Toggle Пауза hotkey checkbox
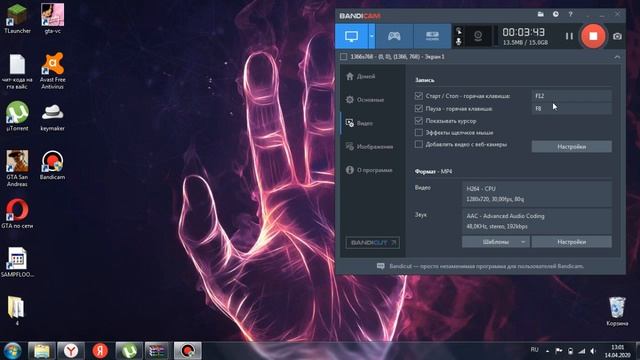Image resolution: width=640 pixels, height=360 pixels. 418,109
